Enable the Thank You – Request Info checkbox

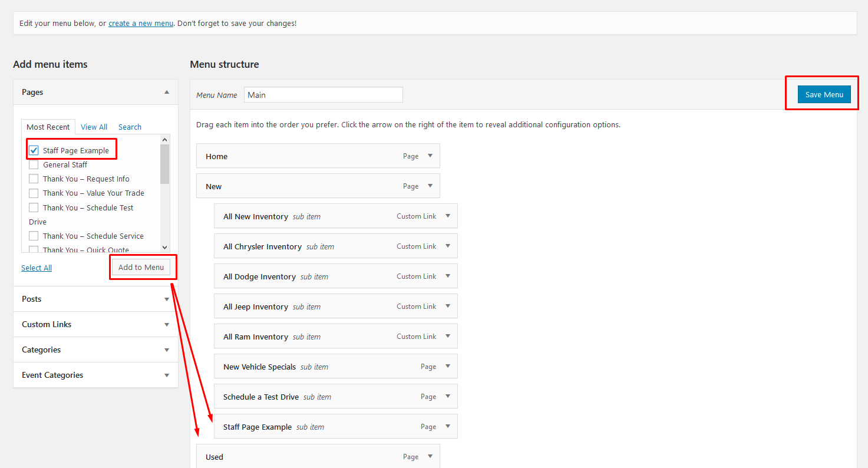coord(34,179)
